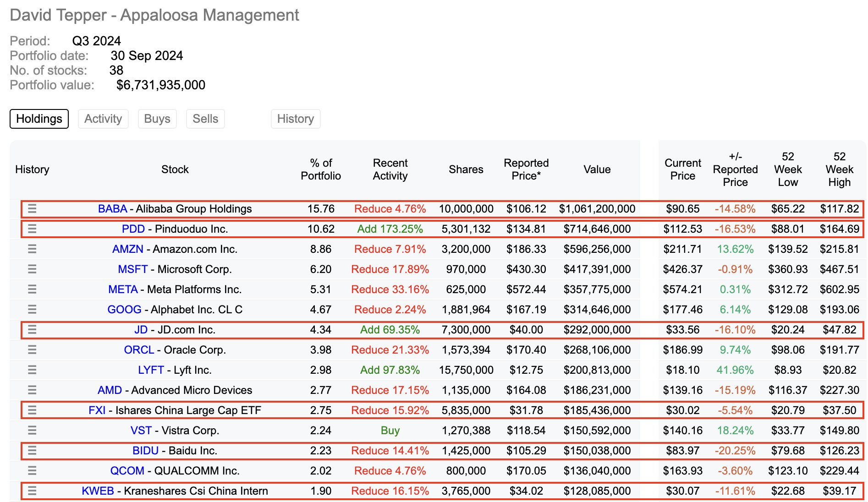Sort by 52 Week Low header

point(788,169)
